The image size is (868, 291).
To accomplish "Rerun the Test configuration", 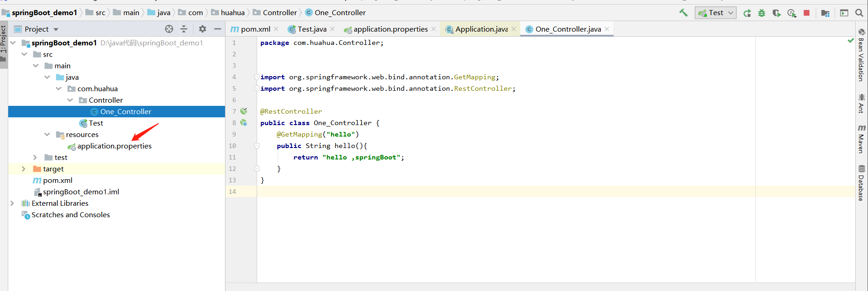I will coord(747,13).
